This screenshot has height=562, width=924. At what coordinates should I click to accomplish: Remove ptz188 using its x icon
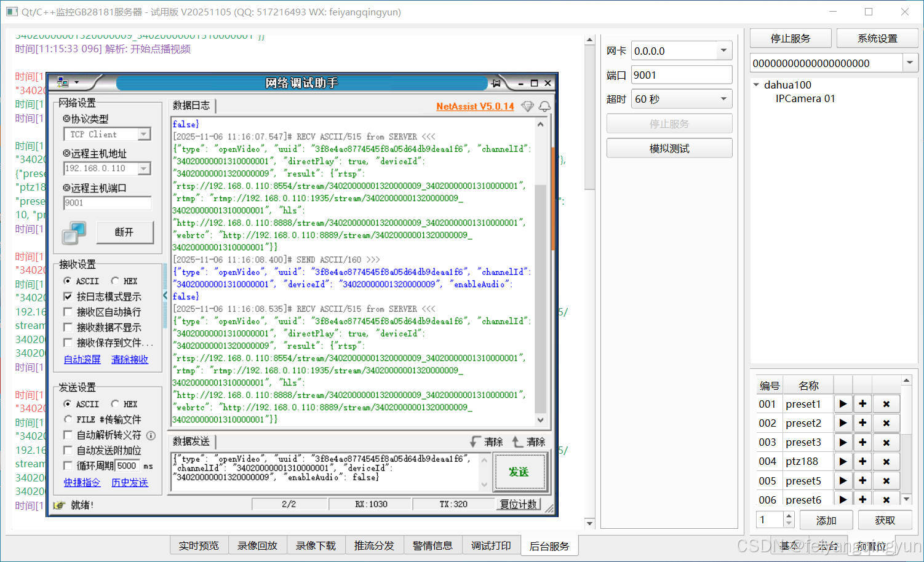tap(886, 461)
